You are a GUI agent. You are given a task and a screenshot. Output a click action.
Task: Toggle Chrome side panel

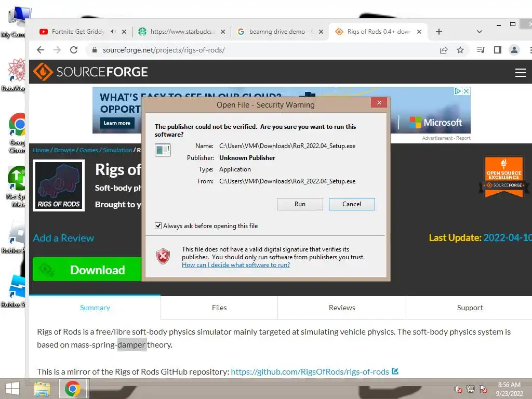[497, 50]
